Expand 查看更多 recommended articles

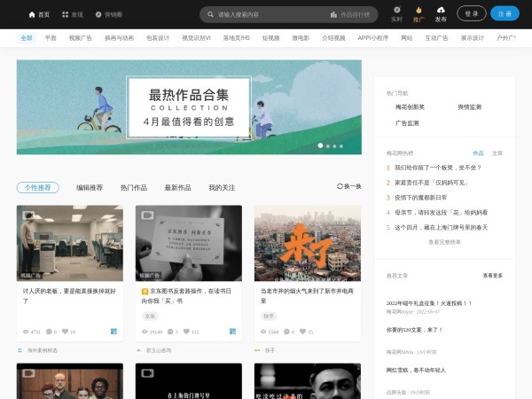click(x=492, y=276)
